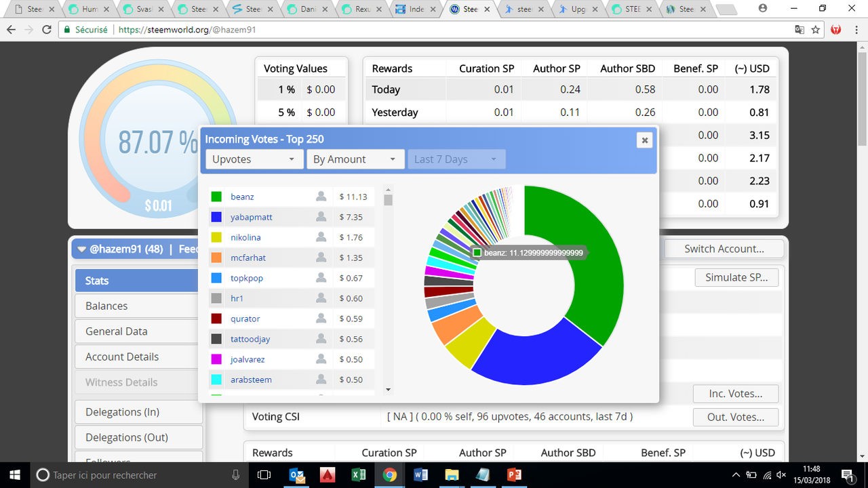Screen dimensions: 868x488
Task: Click the Out. Votes button
Action: (x=735, y=417)
